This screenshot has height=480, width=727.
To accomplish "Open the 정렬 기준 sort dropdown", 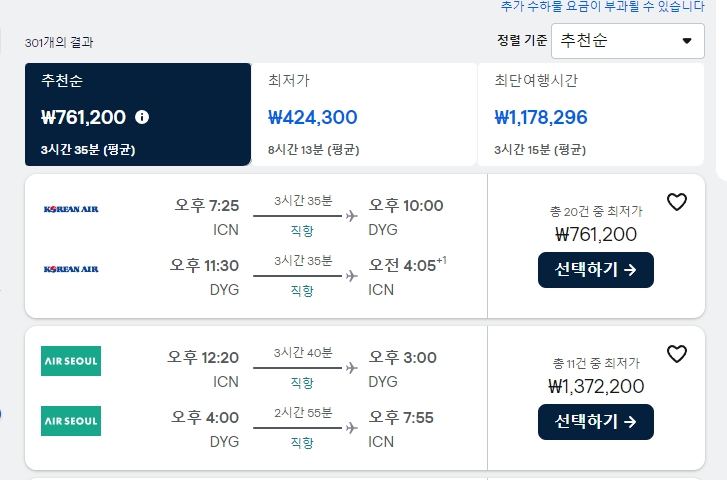I will tap(628, 41).
